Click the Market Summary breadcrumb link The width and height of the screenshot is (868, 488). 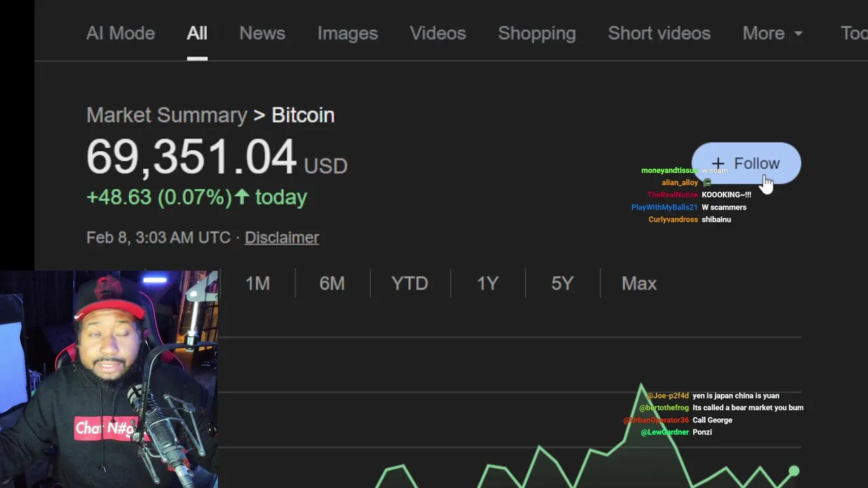click(166, 115)
